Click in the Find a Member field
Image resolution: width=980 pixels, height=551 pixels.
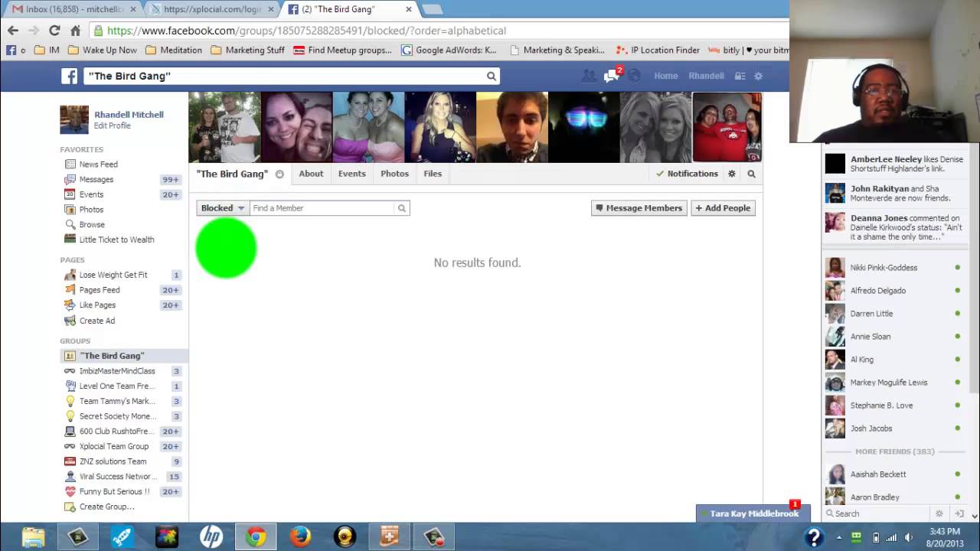coord(322,208)
